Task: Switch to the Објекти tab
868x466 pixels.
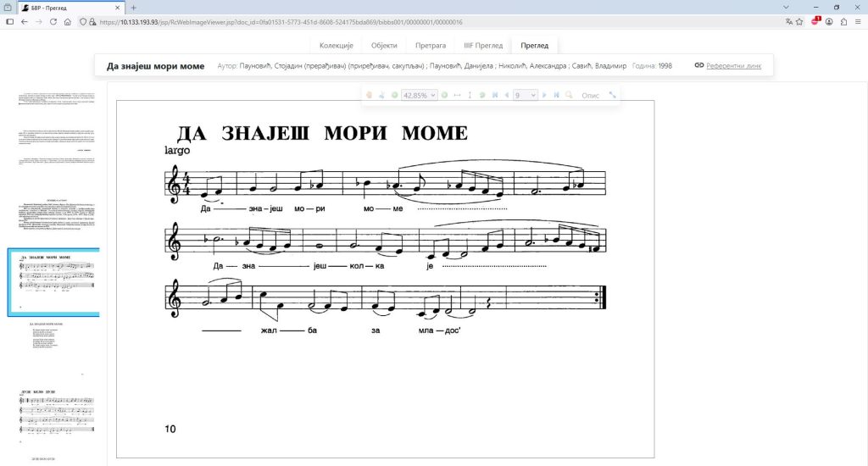Action: coord(384,46)
